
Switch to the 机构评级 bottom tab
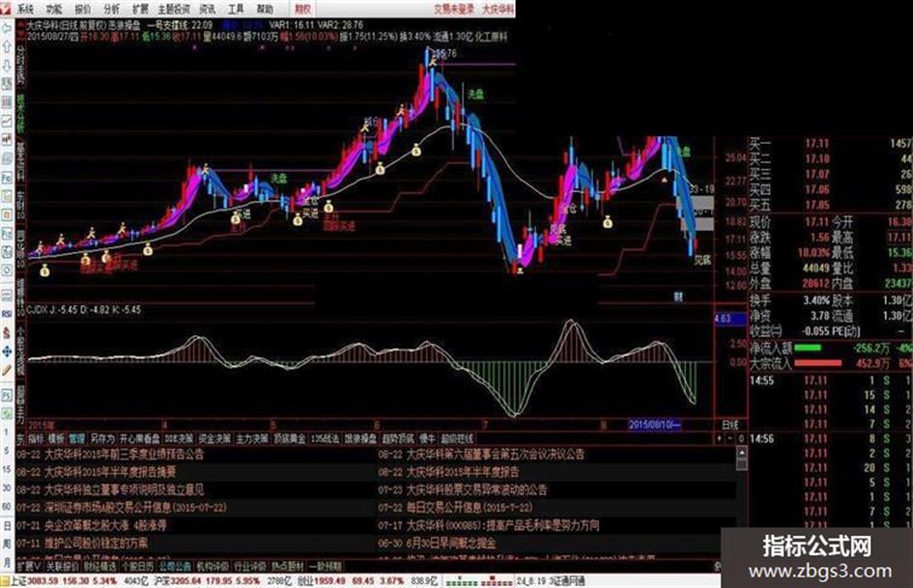pyautogui.click(x=213, y=566)
